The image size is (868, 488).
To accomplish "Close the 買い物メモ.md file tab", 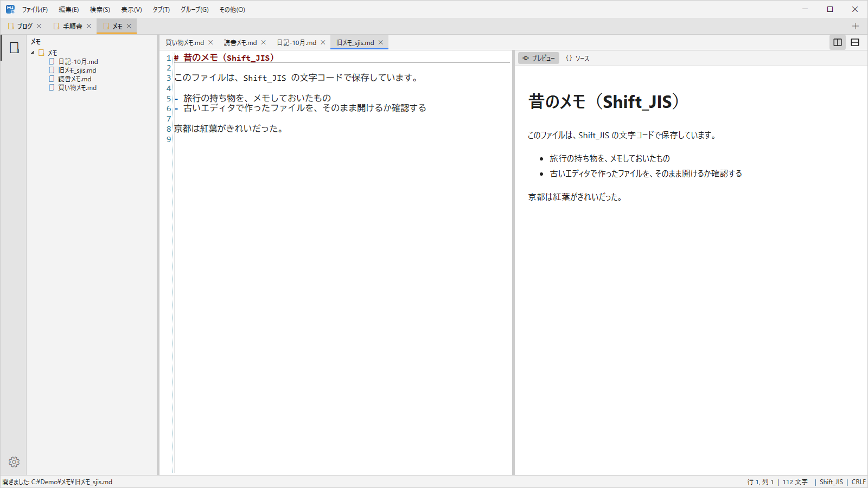I will pos(211,42).
